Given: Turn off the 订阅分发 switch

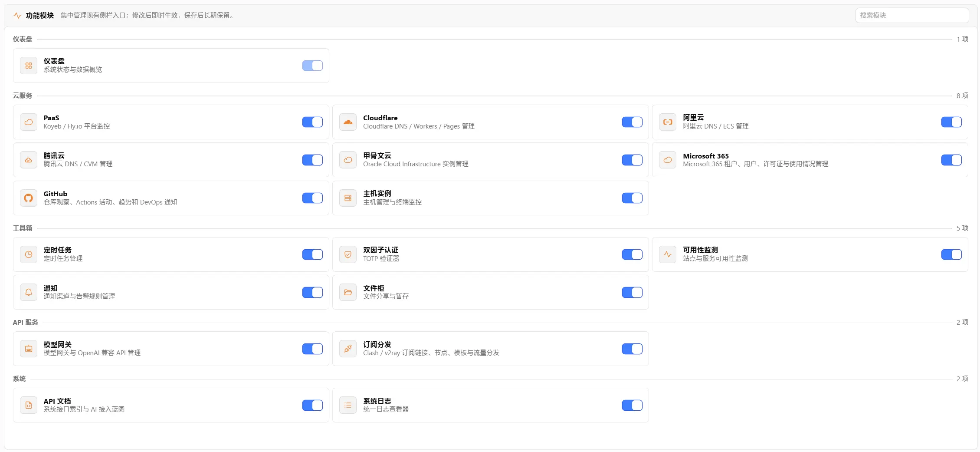Looking at the screenshot, I should (x=632, y=349).
